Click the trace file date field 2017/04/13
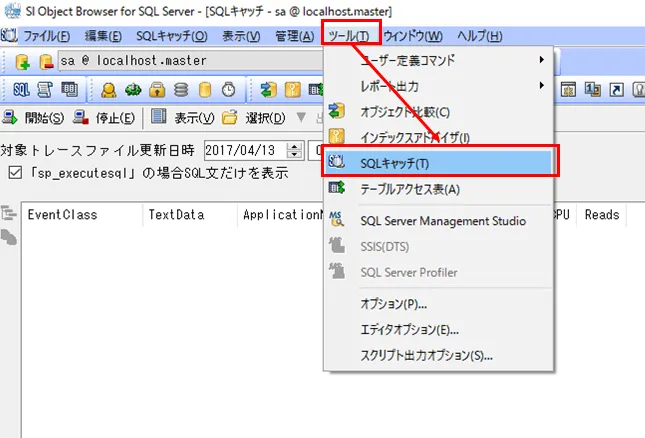 click(245, 151)
